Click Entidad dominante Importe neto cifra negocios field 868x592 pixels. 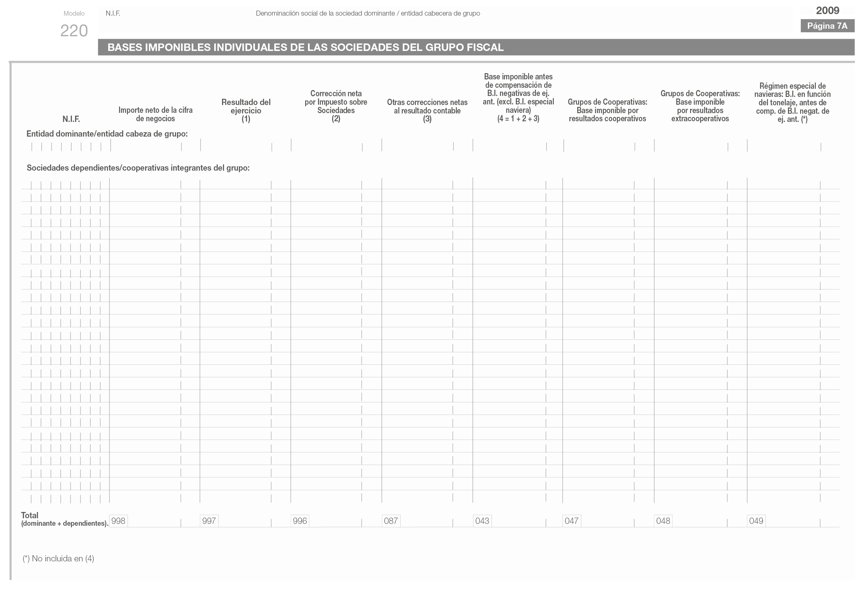[155, 145]
